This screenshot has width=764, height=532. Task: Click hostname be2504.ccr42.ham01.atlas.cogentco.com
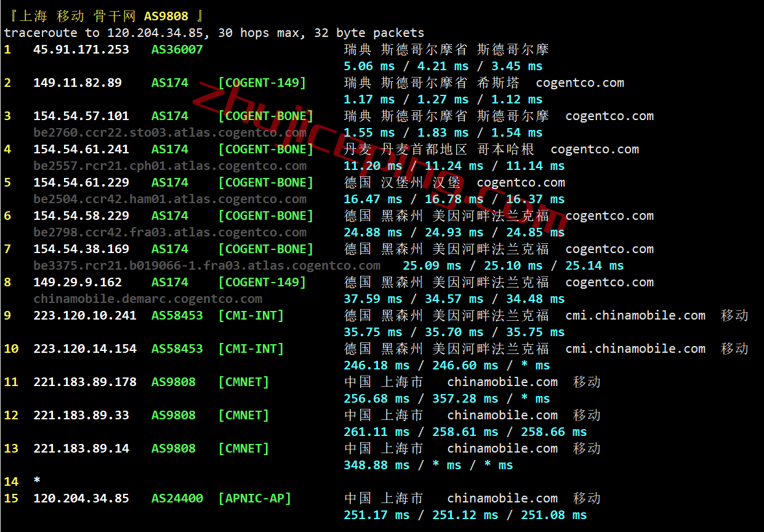point(170,199)
